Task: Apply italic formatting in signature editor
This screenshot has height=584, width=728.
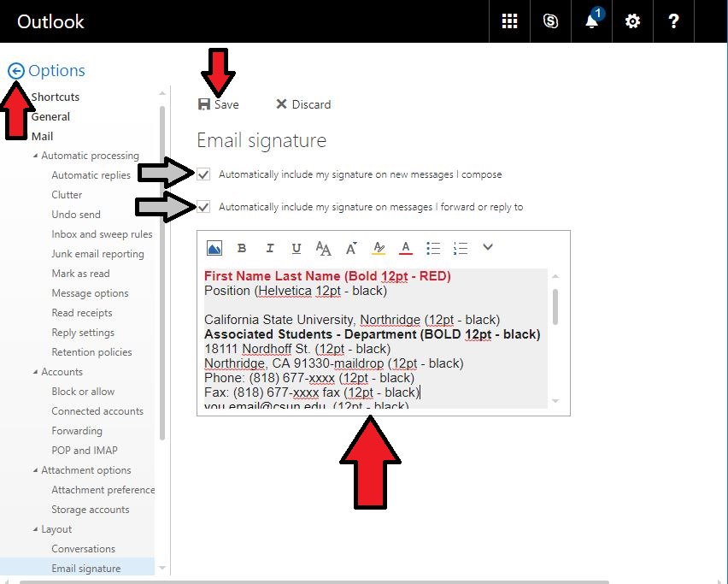Action: point(269,248)
